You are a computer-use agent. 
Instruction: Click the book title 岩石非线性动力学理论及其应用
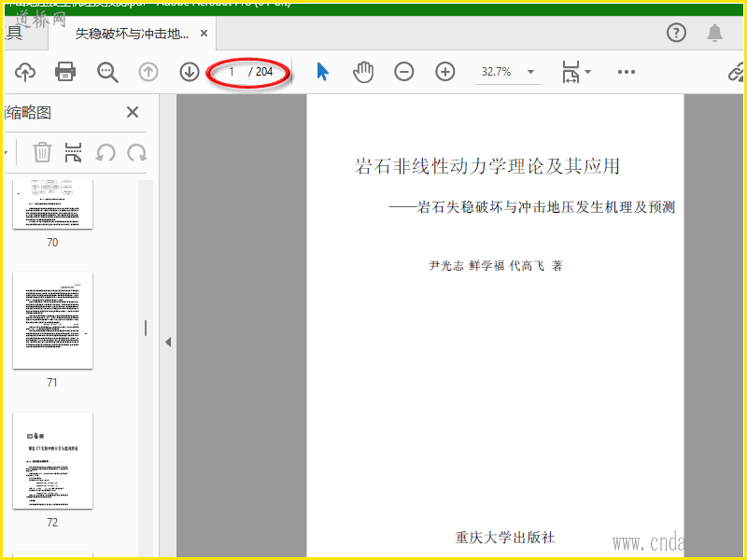(x=486, y=166)
